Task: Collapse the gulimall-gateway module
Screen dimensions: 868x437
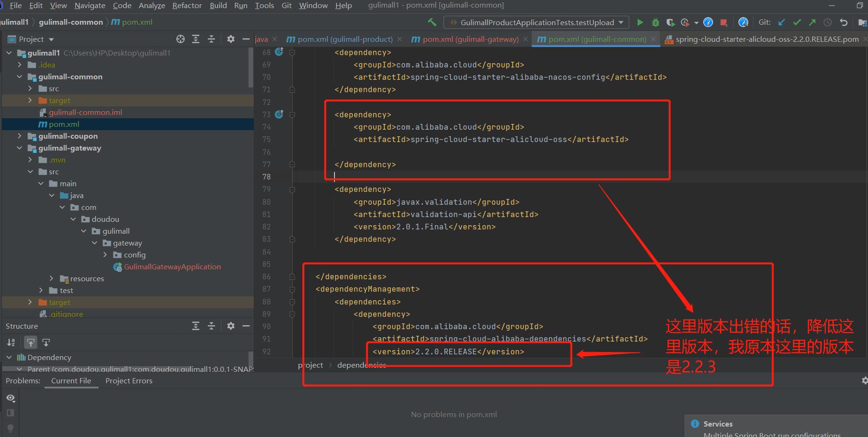Action: click(19, 148)
